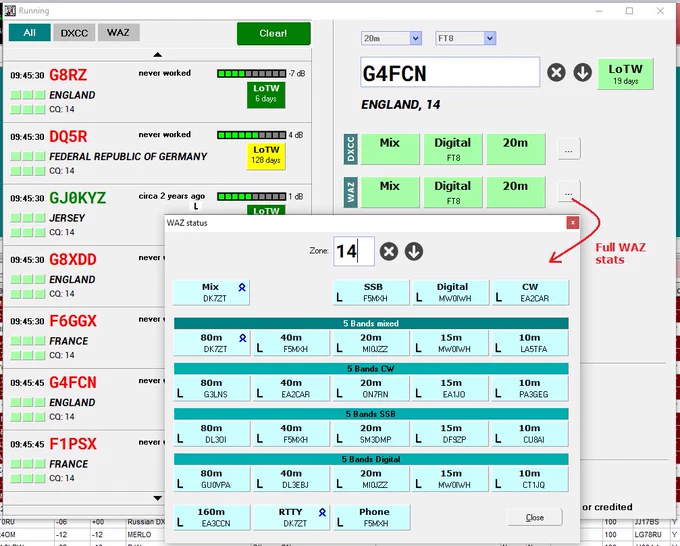Click the WAZ Digital FT8 status tile
Viewport: 680px width, 546px height.
click(x=453, y=192)
